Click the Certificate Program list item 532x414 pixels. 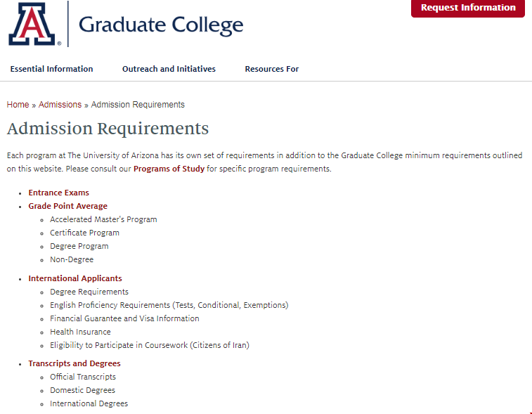click(x=84, y=233)
